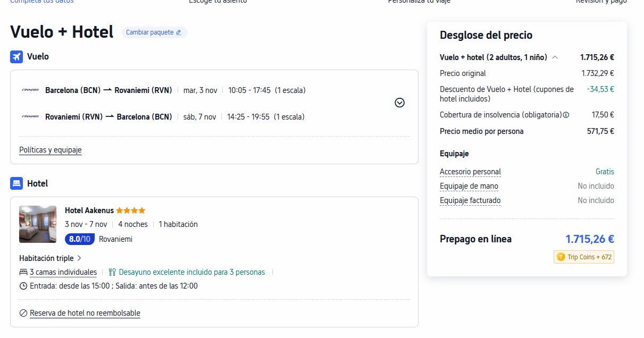Click Accesorio personal baggage link
Image resolution: width=644 pixels, height=338 pixels.
[470, 172]
